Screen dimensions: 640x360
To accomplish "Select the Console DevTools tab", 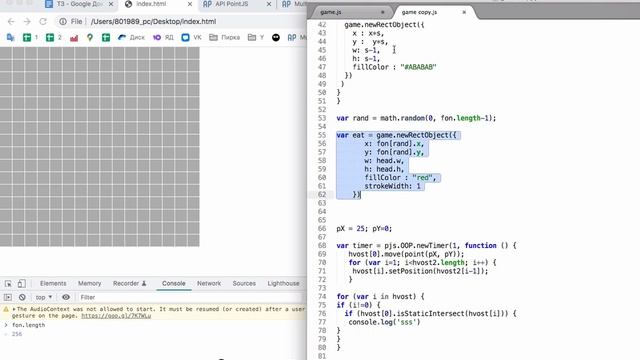I will (173, 283).
